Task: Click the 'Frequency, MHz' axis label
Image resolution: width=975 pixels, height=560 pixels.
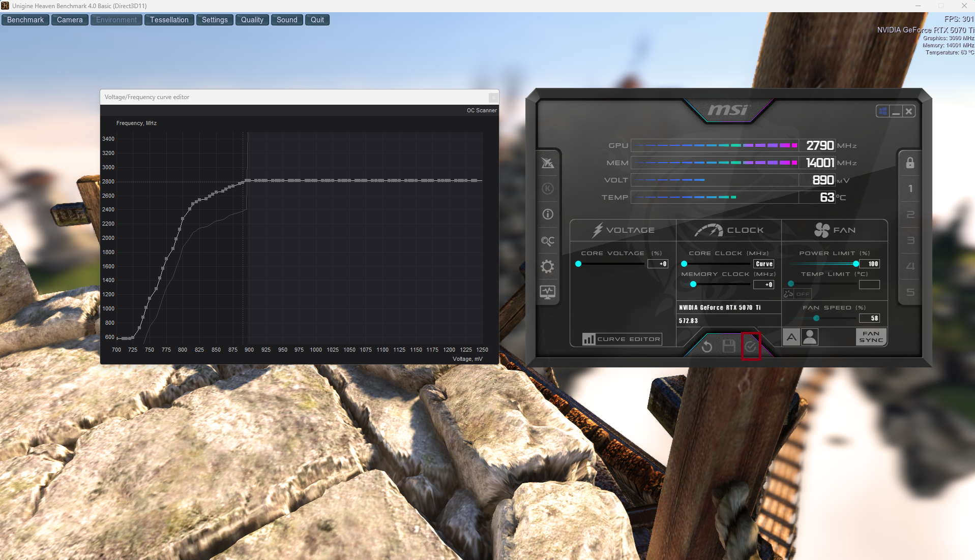Action: coord(136,123)
